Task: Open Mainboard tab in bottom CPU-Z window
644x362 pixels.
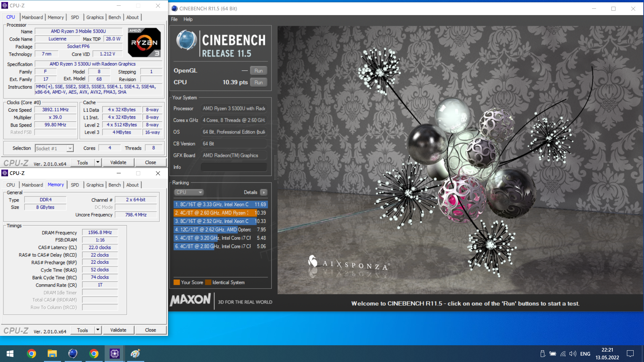Action: (32, 185)
